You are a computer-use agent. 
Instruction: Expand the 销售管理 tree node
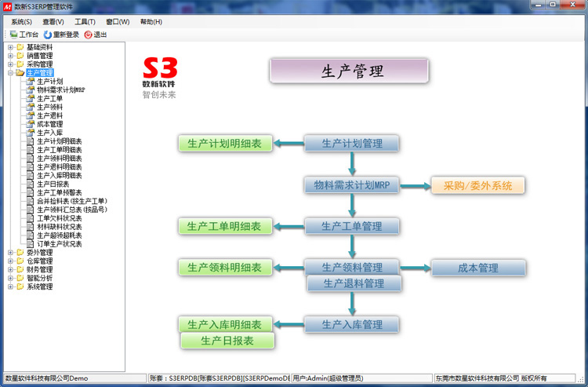tap(10, 56)
